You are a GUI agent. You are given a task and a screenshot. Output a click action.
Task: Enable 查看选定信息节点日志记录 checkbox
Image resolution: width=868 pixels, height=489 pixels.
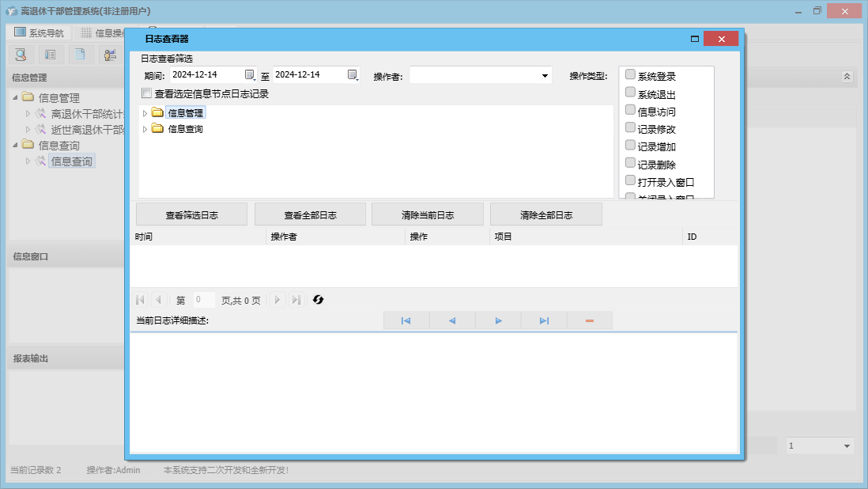pos(147,93)
